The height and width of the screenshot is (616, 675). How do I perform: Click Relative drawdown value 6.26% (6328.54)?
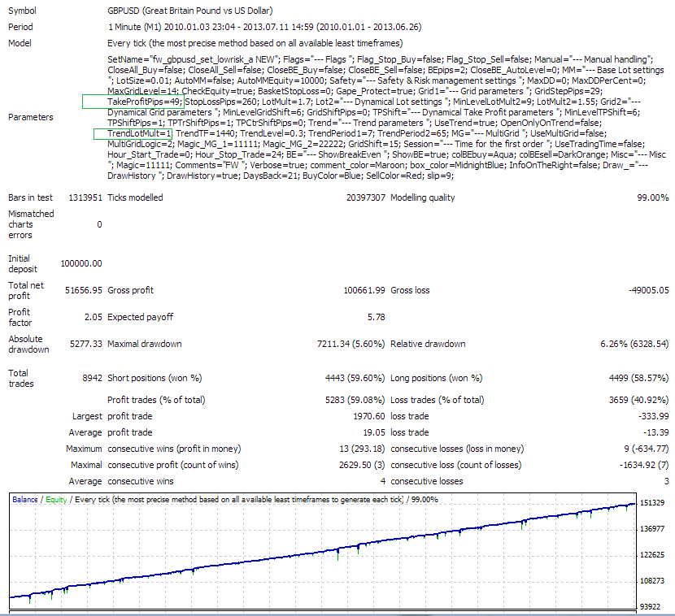coord(634,344)
